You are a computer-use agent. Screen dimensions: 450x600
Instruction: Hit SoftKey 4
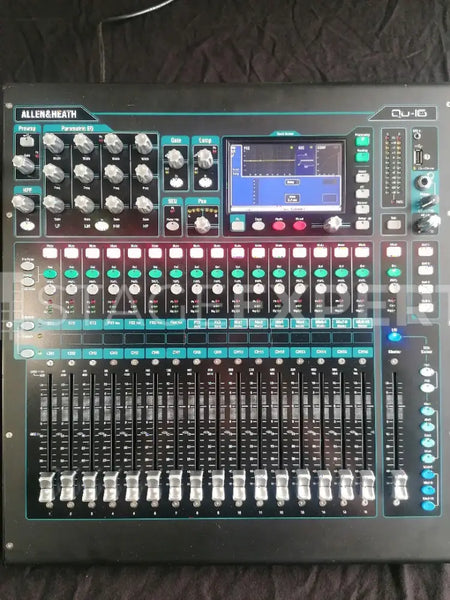pyautogui.click(x=425, y=308)
